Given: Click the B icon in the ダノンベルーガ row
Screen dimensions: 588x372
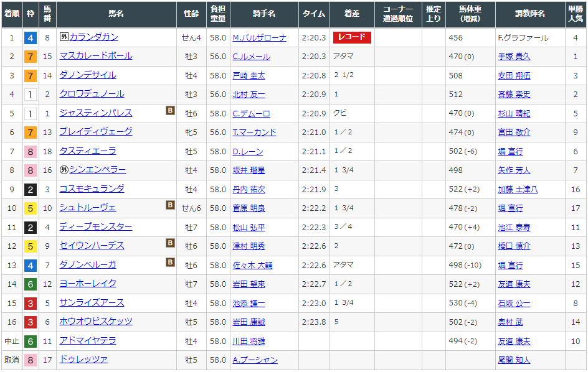Looking at the screenshot, I should click(170, 263).
